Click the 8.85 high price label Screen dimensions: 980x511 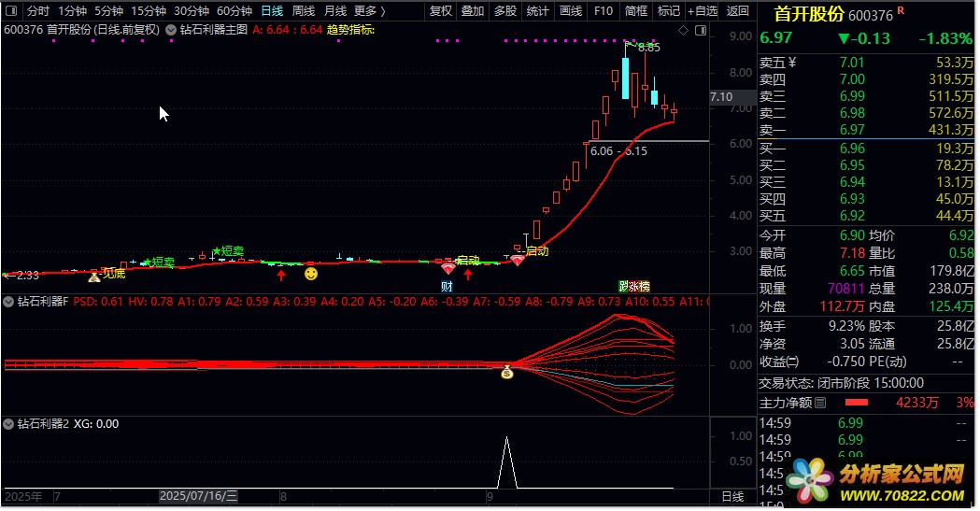coord(648,48)
